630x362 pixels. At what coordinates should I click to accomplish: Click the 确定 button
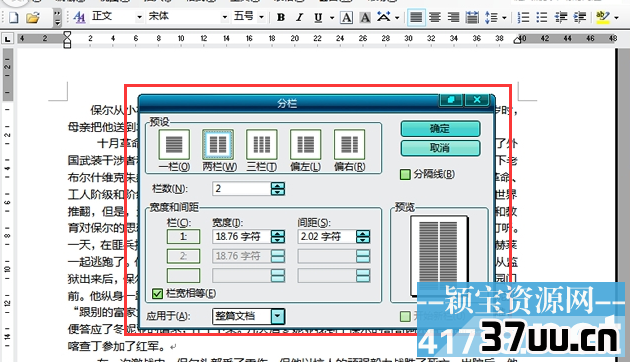click(x=440, y=129)
